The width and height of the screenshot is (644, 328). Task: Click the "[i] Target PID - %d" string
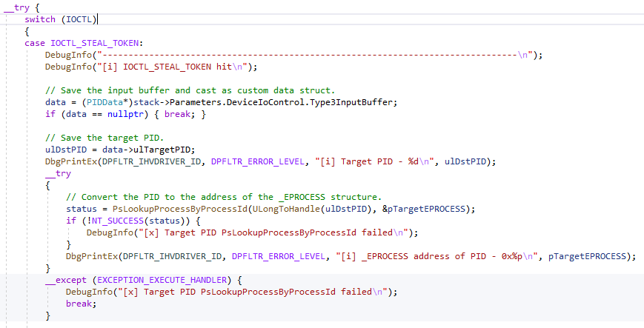[x=373, y=161]
